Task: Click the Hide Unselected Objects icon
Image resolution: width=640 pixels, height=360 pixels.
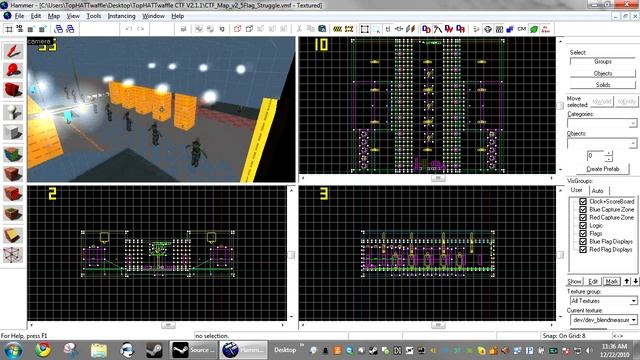Action: coord(249,29)
